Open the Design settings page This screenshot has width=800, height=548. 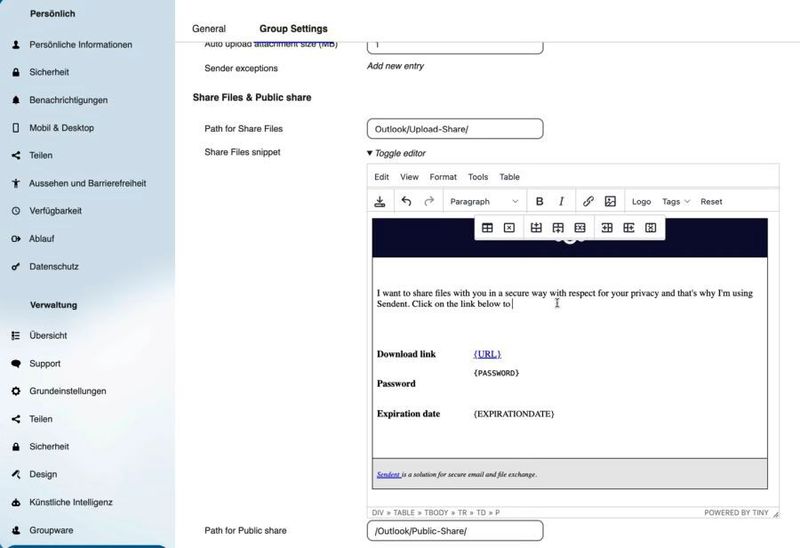tap(43, 475)
